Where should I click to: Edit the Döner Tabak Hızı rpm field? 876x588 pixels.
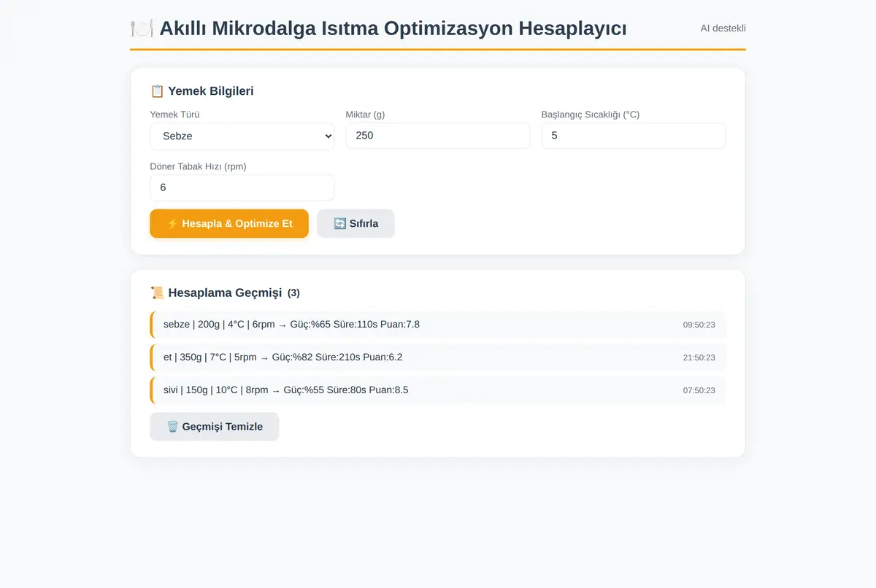pos(242,187)
